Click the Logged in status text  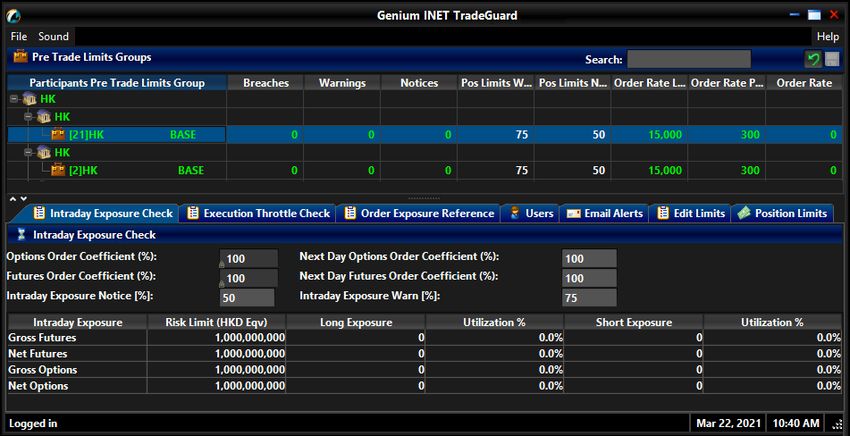(x=33, y=424)
